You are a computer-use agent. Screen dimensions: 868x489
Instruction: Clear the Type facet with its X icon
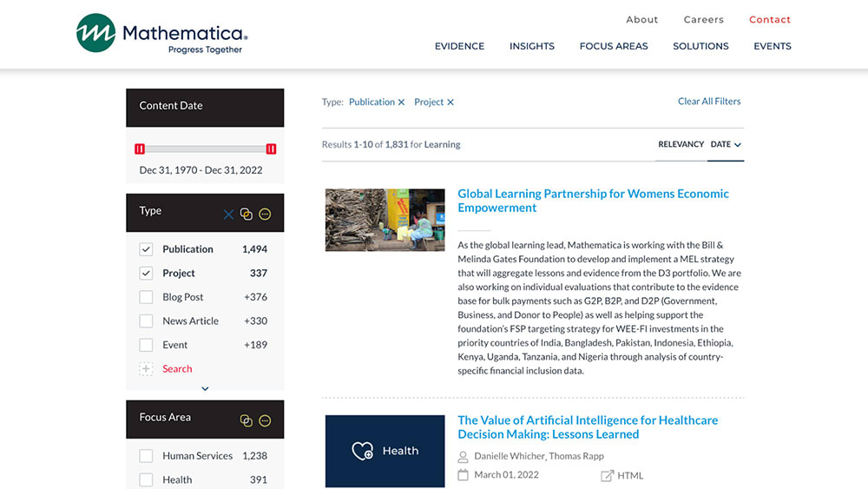click(x=228, y=215)
